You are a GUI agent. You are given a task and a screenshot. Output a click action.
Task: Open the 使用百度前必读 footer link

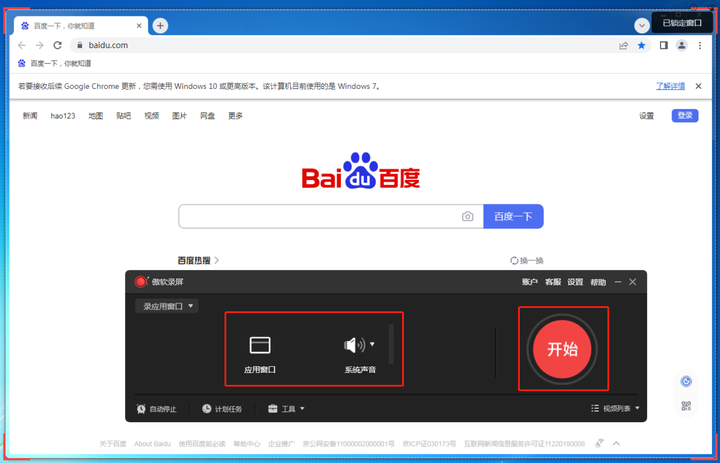202,444
